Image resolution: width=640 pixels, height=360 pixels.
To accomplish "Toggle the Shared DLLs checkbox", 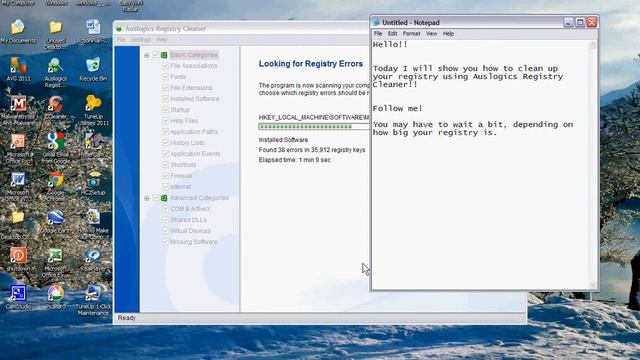I will click(166, 220).
